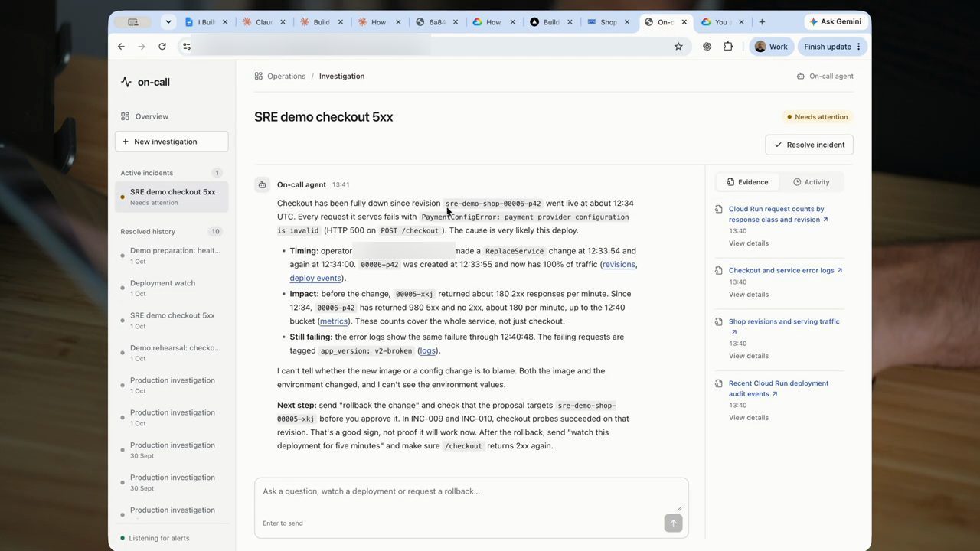Send message with the arrow button
The height and width of the screenshot is (551, 980).
pos(673,523)
